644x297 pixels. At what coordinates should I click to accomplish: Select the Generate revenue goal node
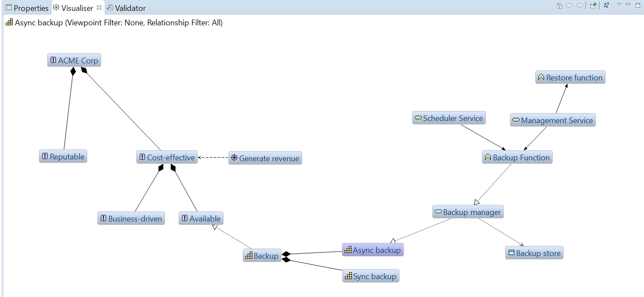point(265,159)
